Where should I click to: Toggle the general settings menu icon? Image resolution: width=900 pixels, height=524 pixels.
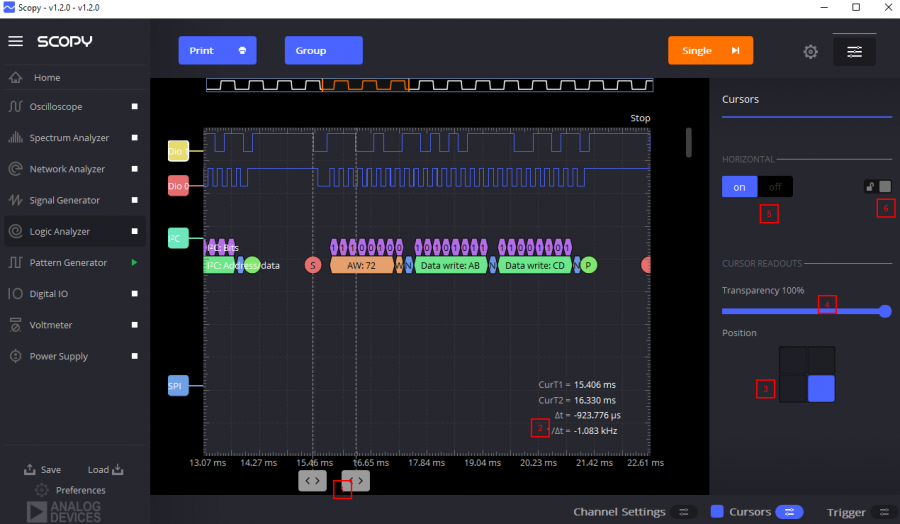click(x=855, y=52)
